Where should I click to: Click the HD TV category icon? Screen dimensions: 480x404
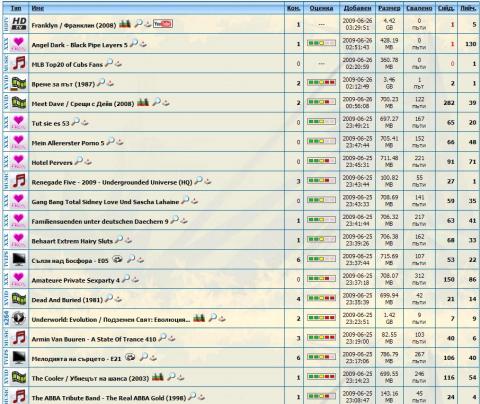(x=19, y=24)
